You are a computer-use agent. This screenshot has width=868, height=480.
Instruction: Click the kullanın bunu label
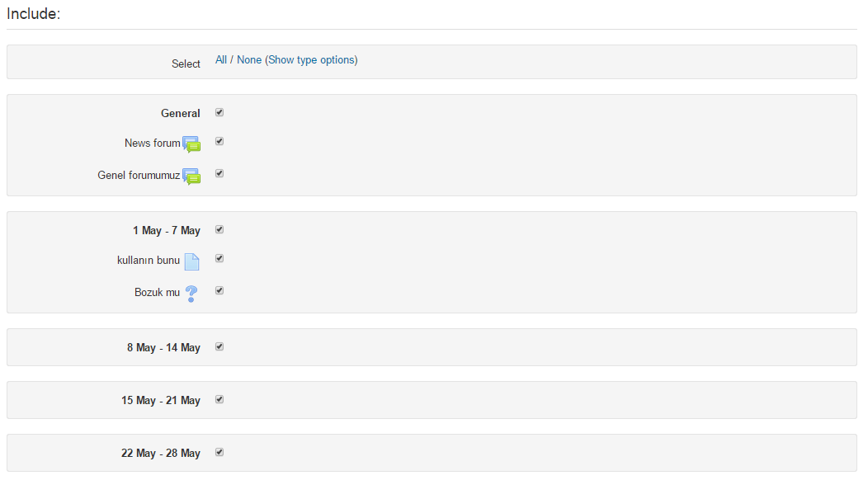pos(149,261)
